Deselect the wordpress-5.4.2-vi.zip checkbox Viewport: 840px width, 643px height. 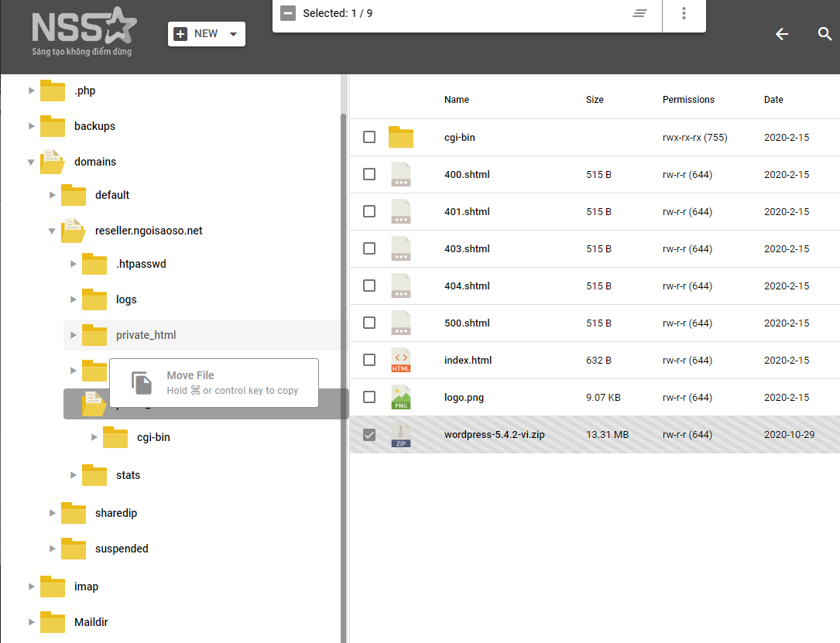pyautogui.click(x=369, y=434)
